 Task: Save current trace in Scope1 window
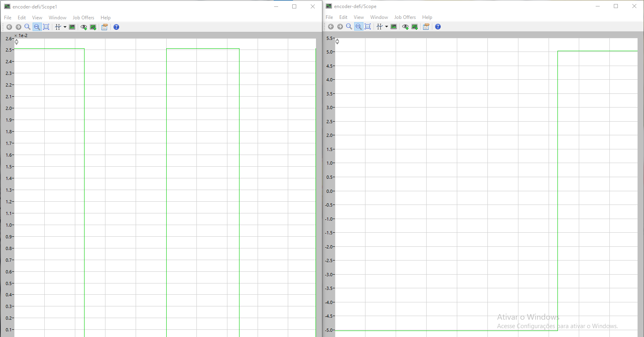[93, 27]
